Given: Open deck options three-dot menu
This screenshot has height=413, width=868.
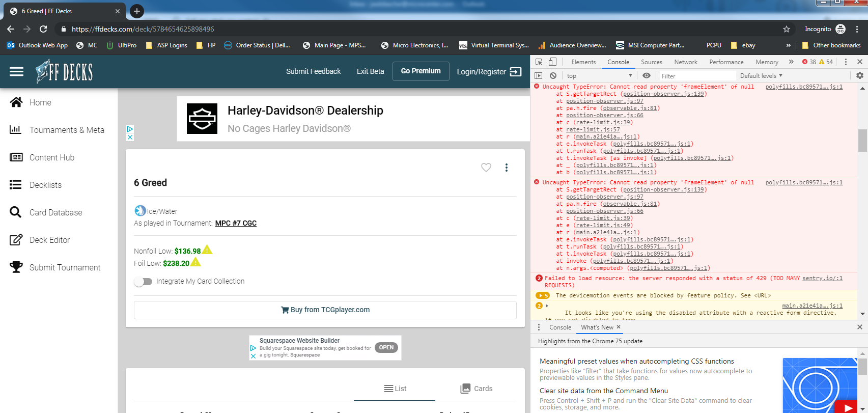Looking at the screenshot, I should (506, 168).
